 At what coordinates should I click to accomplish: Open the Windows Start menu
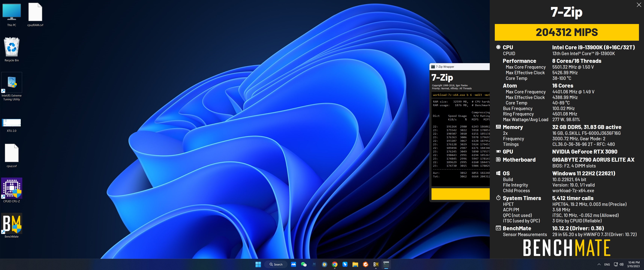click(258, 264)
